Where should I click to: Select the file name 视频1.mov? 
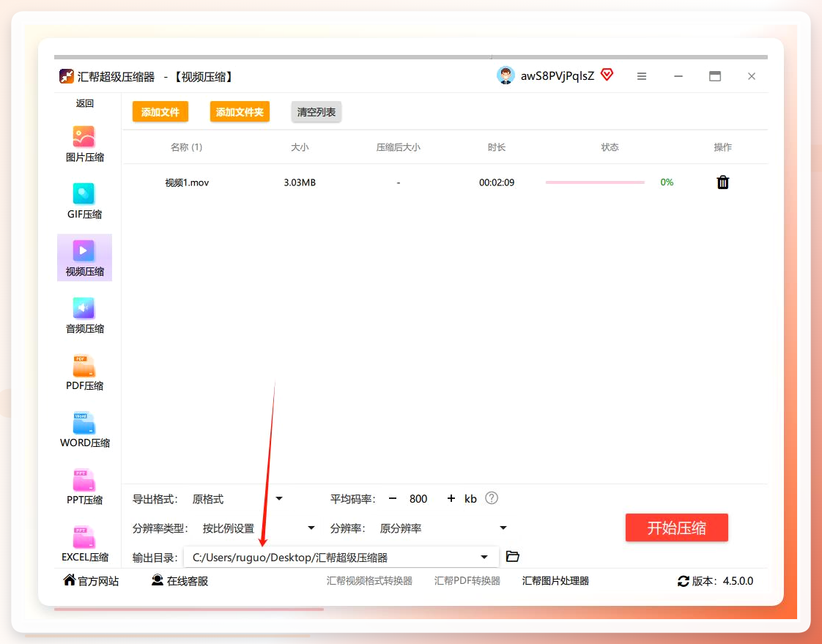click(x=187, y=182)
